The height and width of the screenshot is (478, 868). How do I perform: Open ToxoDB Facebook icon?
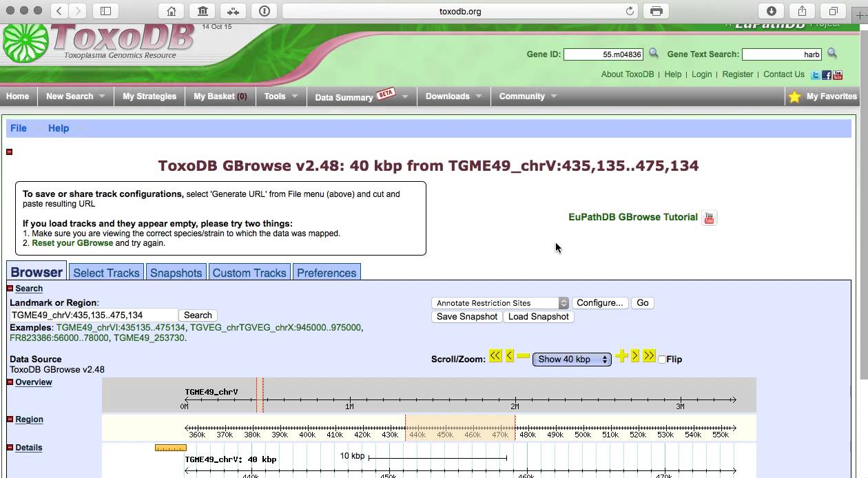tap(827, 75)
